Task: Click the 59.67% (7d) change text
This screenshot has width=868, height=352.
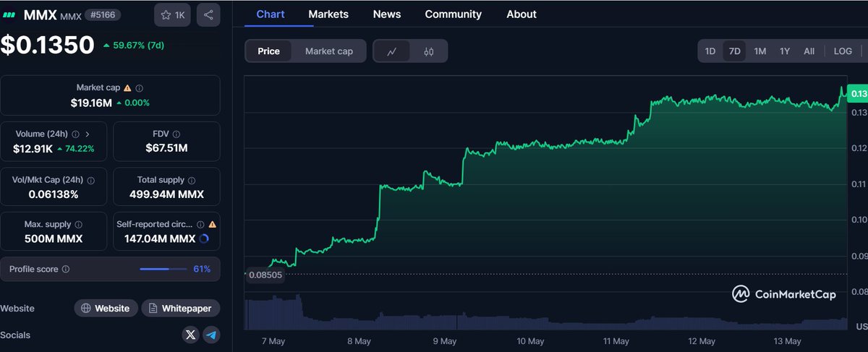Action: click(139, 45)
